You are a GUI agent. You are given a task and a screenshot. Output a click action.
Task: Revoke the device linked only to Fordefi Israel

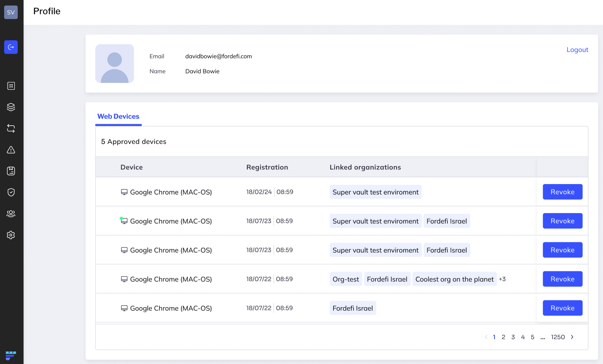pos(562,308)
